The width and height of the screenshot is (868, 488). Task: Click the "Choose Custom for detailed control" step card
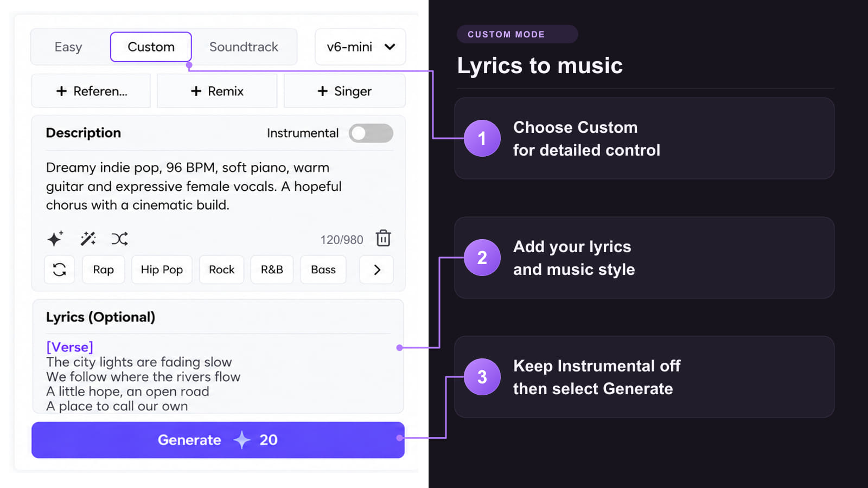(644, 138)
